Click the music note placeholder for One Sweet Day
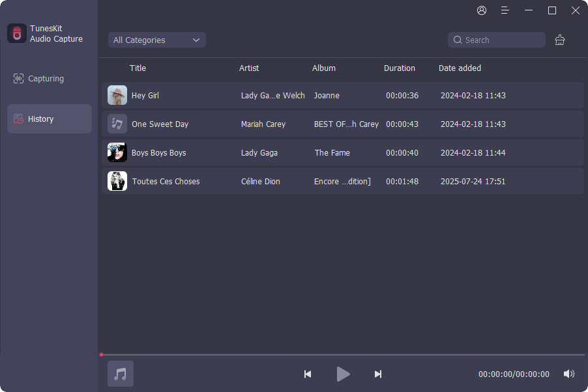The width and height of the screenshot is (588, 392). [117, 124]
